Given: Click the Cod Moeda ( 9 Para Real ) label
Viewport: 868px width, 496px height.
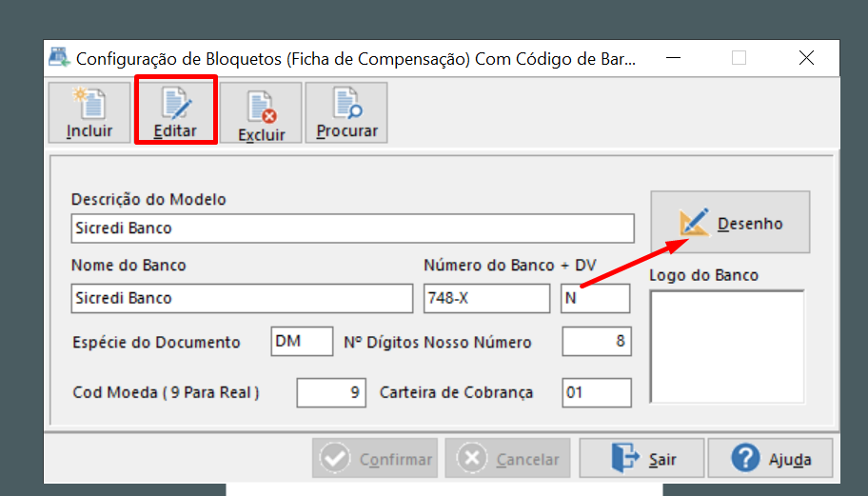Looking at the screenshot, I should (x=166, y=392).
